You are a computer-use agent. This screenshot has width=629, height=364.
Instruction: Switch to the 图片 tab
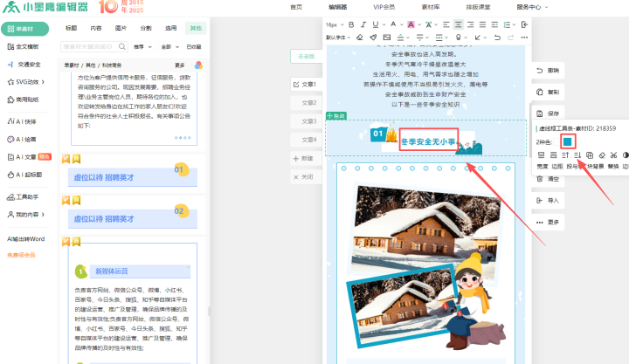121,28
